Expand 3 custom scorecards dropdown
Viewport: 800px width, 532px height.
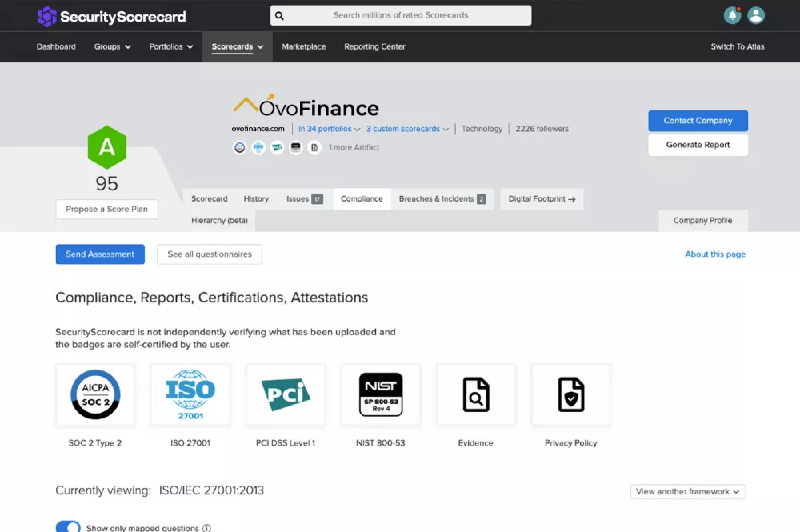(407, 129)
